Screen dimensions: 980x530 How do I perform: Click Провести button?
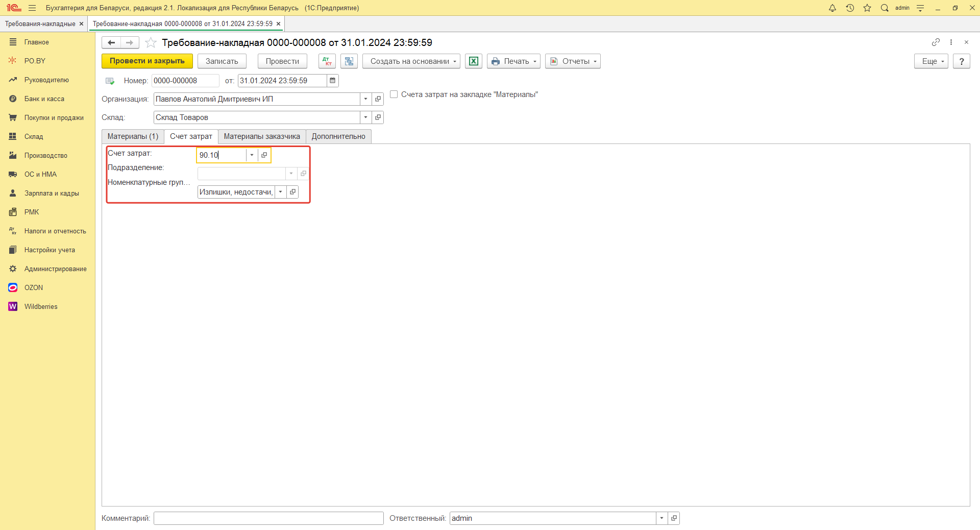(x=282, y=61)
